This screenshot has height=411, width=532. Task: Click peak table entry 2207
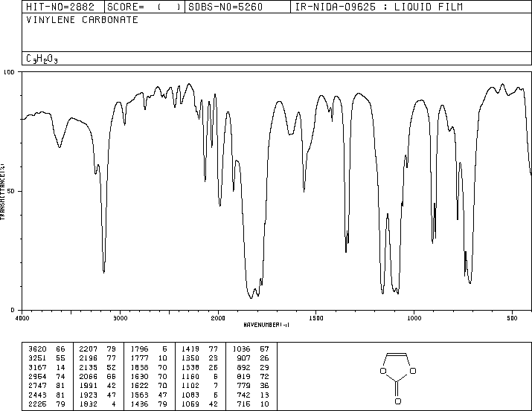(89, 349)
